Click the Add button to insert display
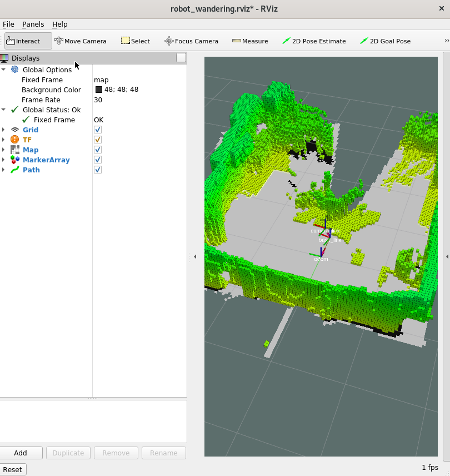450x476 pixels. pos(22,453)
